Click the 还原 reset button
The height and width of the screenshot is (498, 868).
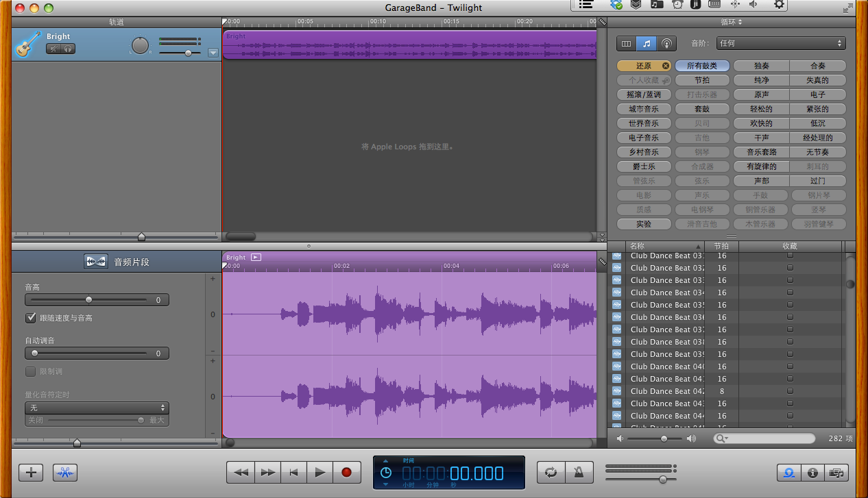click(644, 66)
